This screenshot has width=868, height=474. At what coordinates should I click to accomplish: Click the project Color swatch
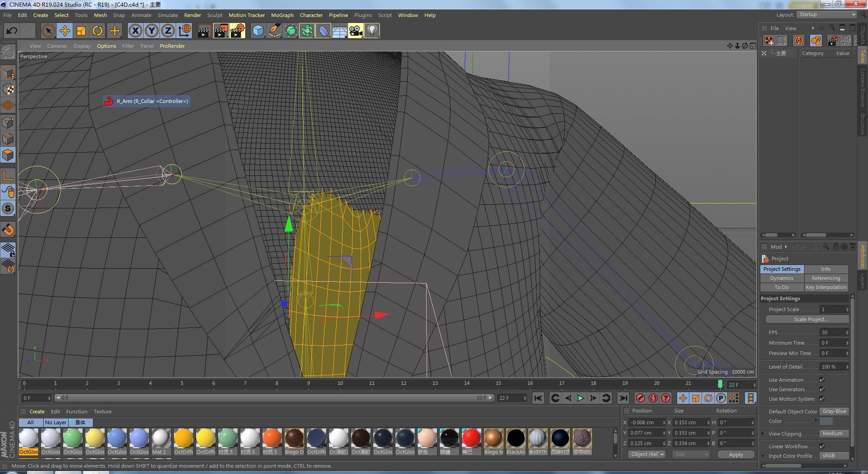pos(826,421)
